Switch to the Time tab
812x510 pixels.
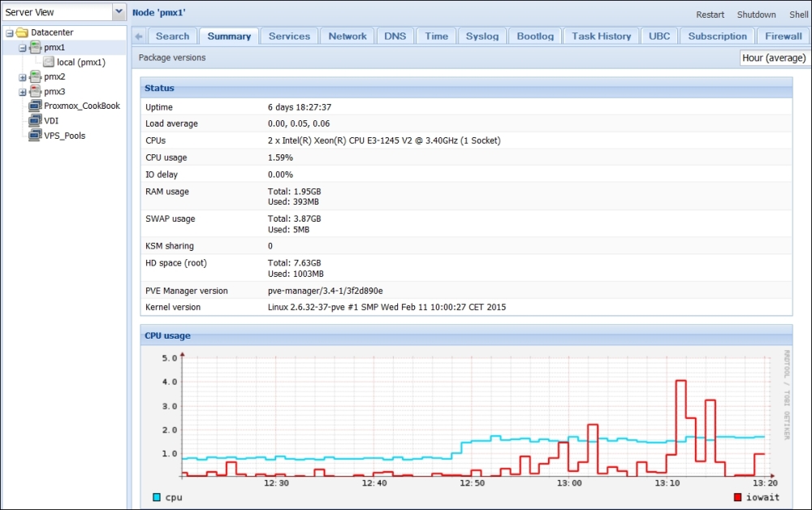[x=437, y=37]
